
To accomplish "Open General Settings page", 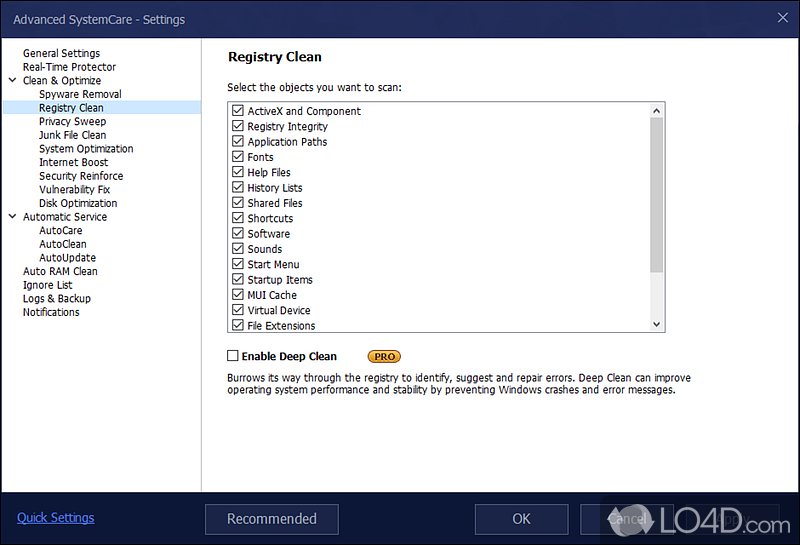I will pos(61,53).
